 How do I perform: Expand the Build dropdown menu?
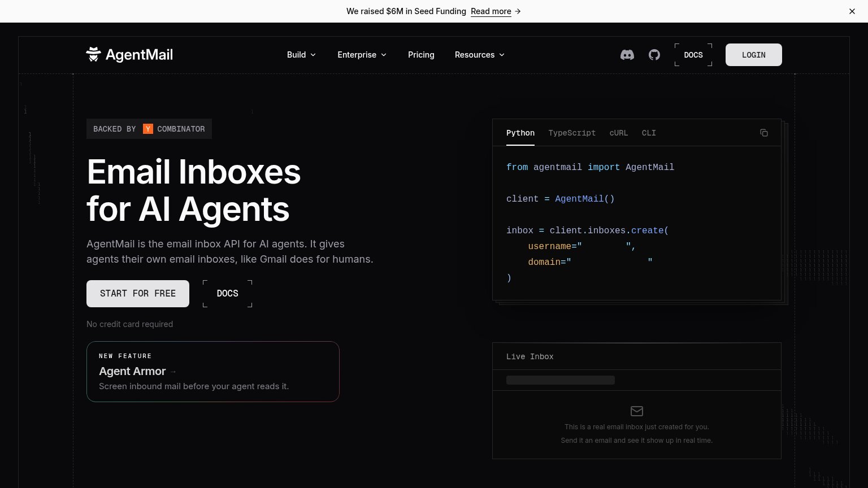tap(301, 55)
